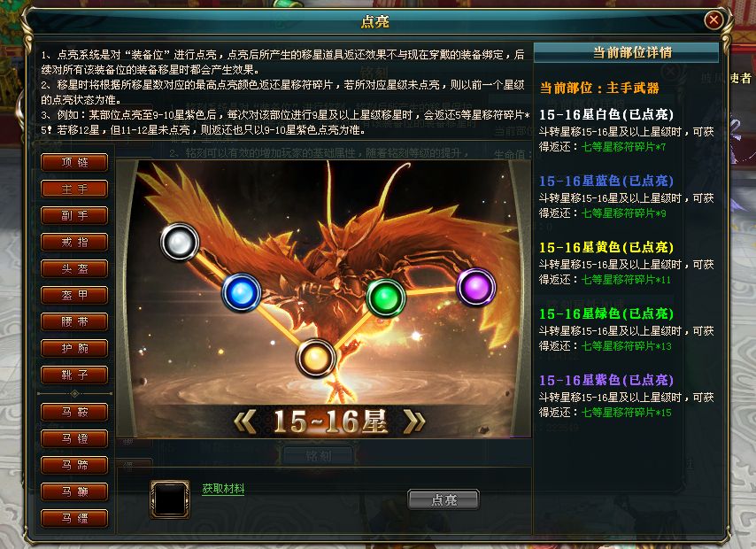756x549 pixels.
Task: Select the white orb node
Action: (180, 241)
